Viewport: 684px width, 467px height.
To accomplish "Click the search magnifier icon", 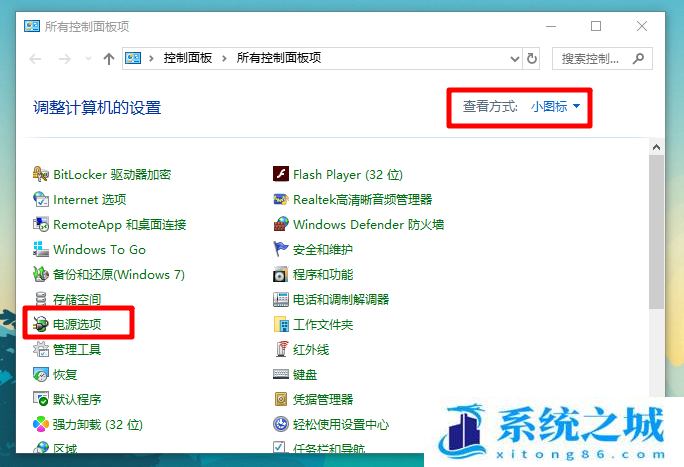I will point(638,58).
